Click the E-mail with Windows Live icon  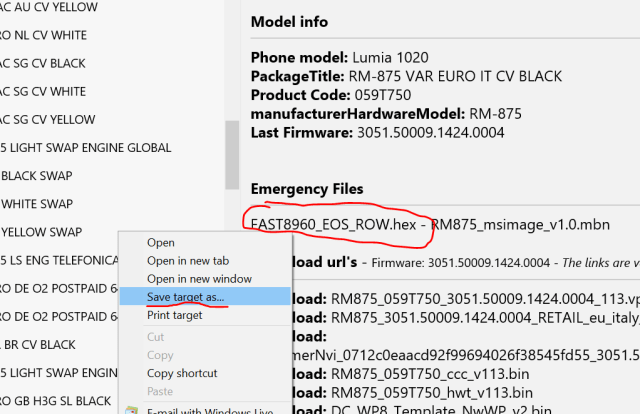(x=131, y=409)
